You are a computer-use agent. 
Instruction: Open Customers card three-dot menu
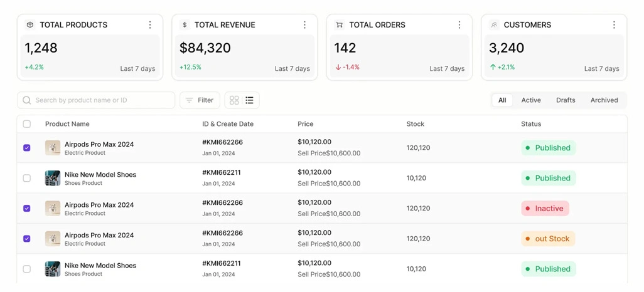614,25
